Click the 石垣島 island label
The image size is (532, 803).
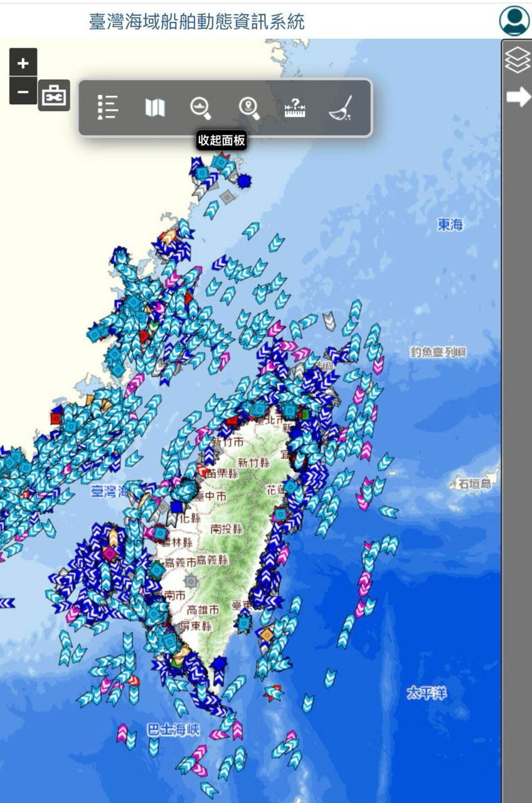[x=474, y=484]
